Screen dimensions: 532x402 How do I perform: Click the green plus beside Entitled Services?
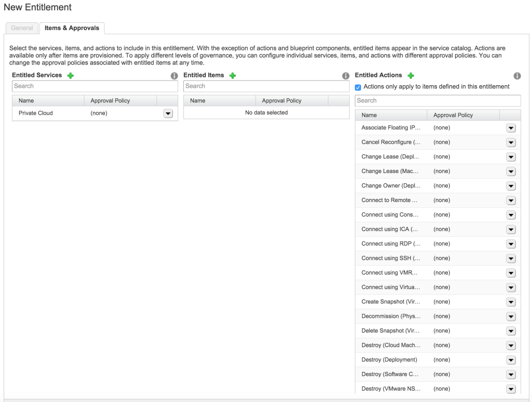click(x=71, y=76)
